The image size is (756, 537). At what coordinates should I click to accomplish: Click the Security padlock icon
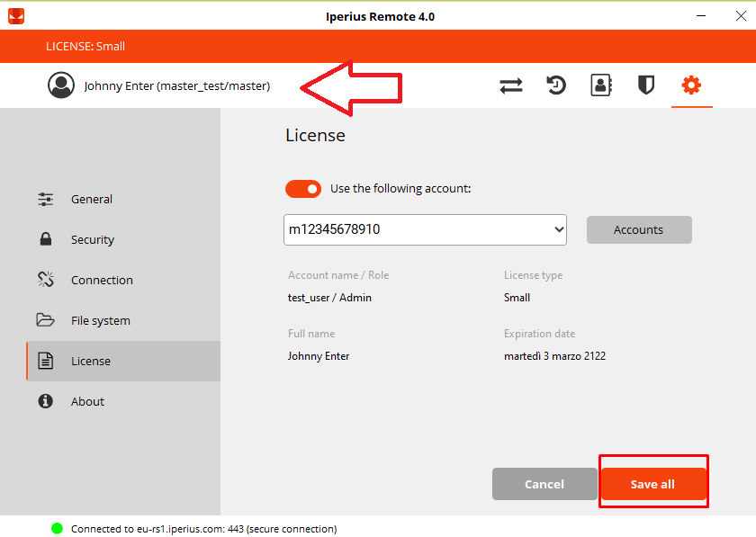46,238
